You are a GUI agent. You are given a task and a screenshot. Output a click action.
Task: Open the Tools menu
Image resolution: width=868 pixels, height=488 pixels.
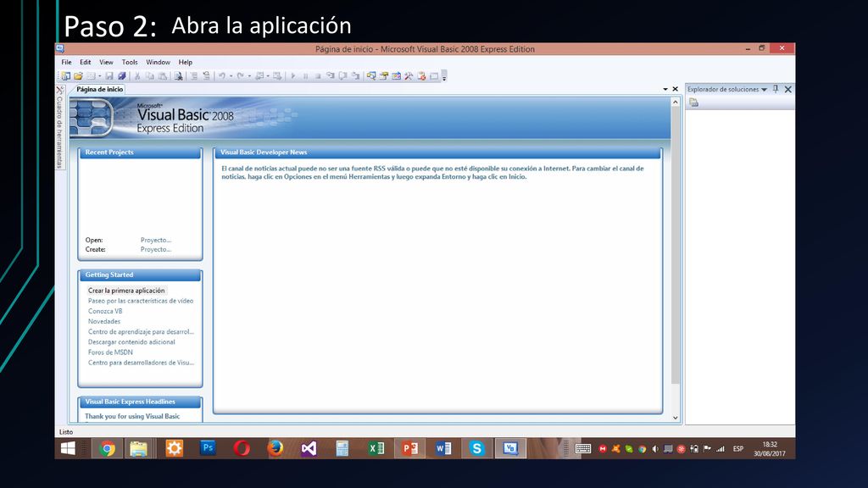coord(130,62)
